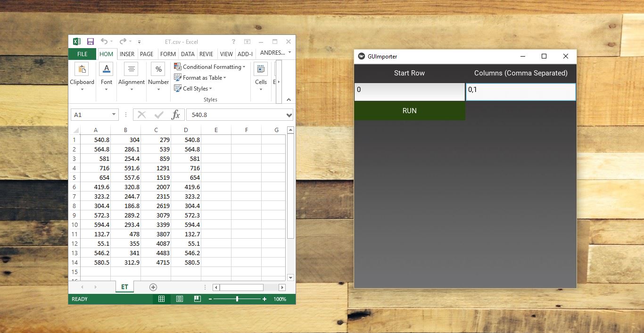Screen dimensions: 644x333
Task: Expand the Font group
Action: pyautogui.click(x=107, y=77)
